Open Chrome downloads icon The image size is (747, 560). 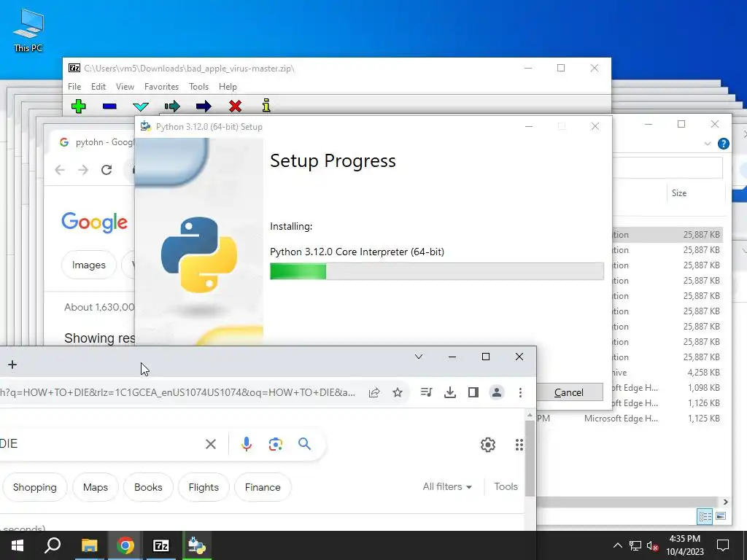449,392
